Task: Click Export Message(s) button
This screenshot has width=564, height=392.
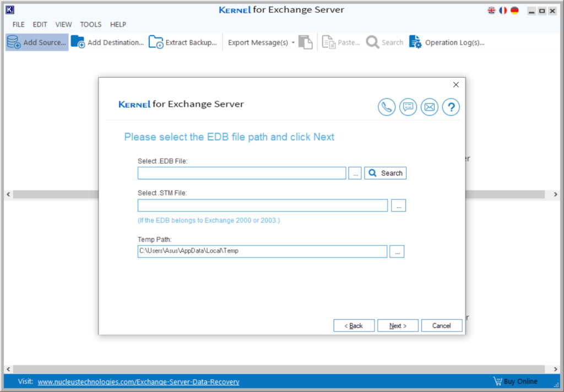Action: pos(258,42)
